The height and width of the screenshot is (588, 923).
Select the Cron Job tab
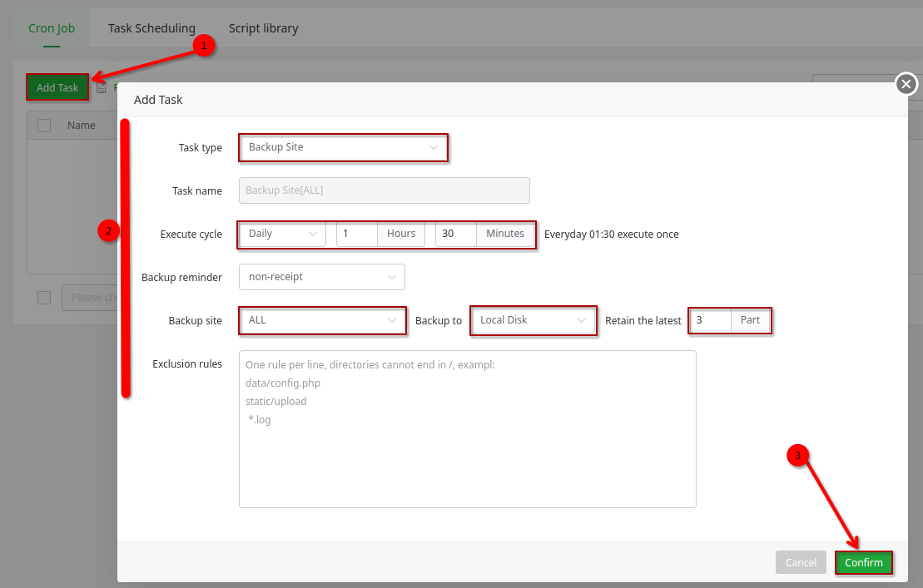pyautogui.click(x=52, y=28)
